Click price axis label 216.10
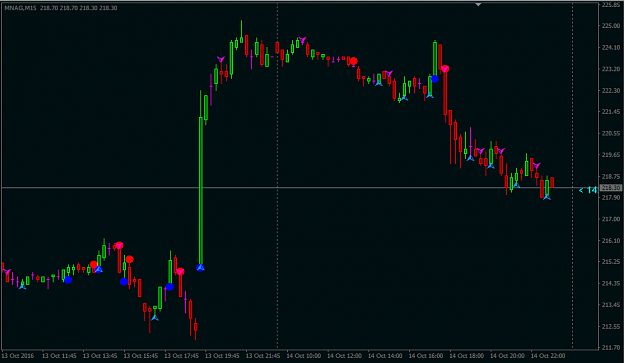The width and height of the screenshot is (625, 363). click(x=611, y=240)
